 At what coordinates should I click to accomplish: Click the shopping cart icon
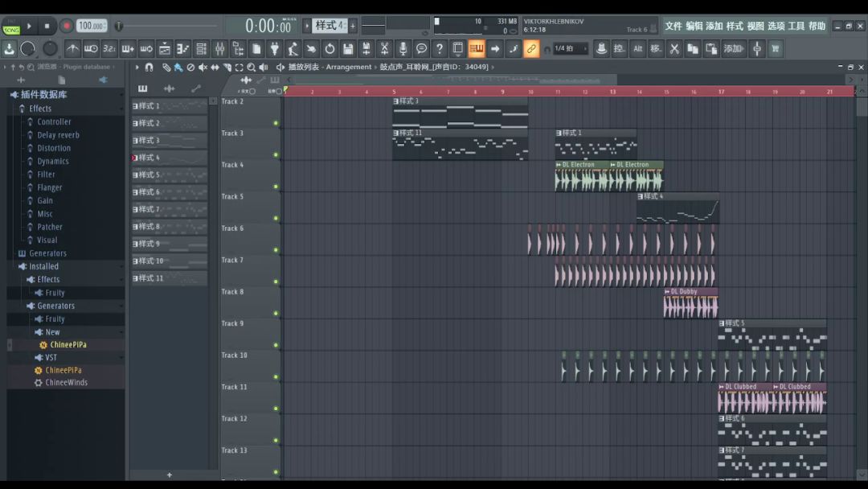pyautogui.click(x=775, y=49)
